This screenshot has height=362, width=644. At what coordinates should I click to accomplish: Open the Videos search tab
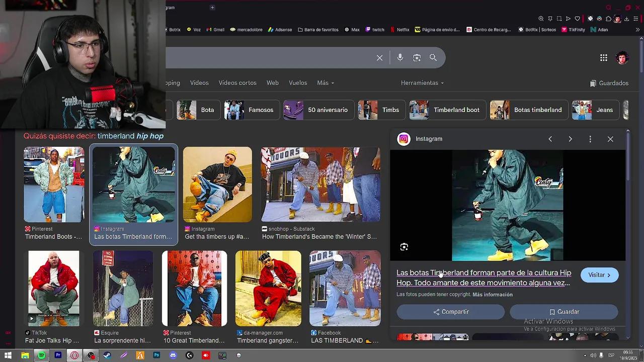199,83
